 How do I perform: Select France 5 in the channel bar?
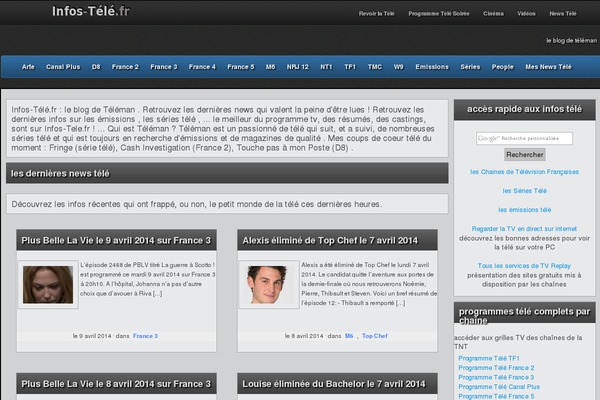241,67
